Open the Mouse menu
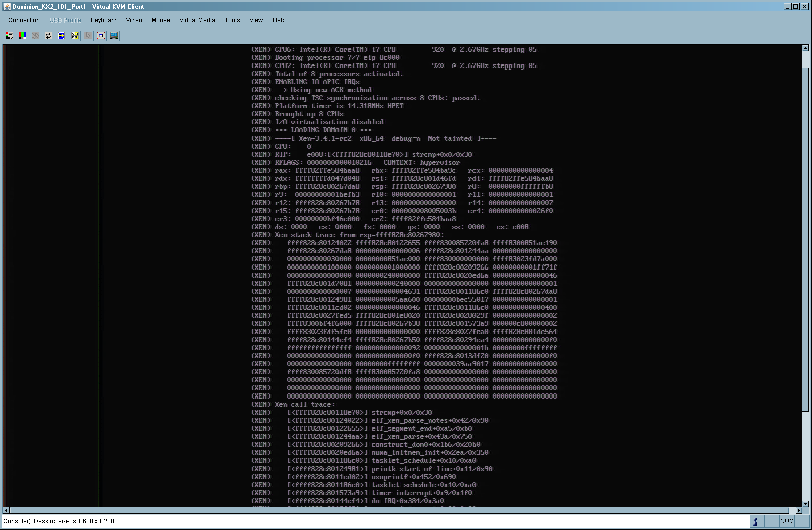Viewport: 812px width, 530px height. coord(161,20)
